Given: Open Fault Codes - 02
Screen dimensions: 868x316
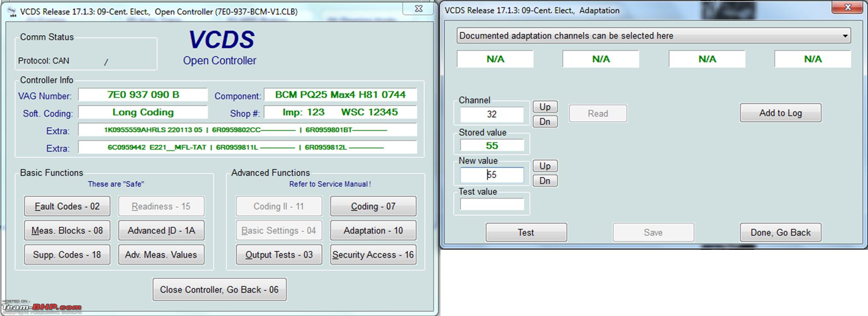Looking at the screenshot, I should [67, 206].
